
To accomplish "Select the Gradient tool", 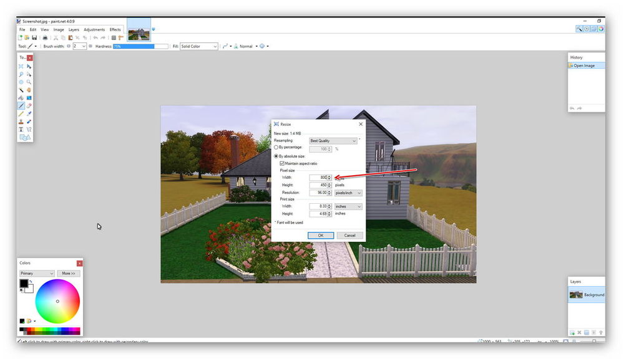I will tap(29, 98).
